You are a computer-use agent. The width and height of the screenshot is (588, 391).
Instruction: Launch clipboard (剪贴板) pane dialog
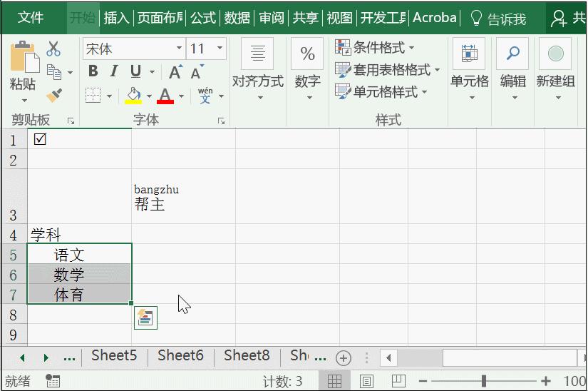click(x=71, y=121)
